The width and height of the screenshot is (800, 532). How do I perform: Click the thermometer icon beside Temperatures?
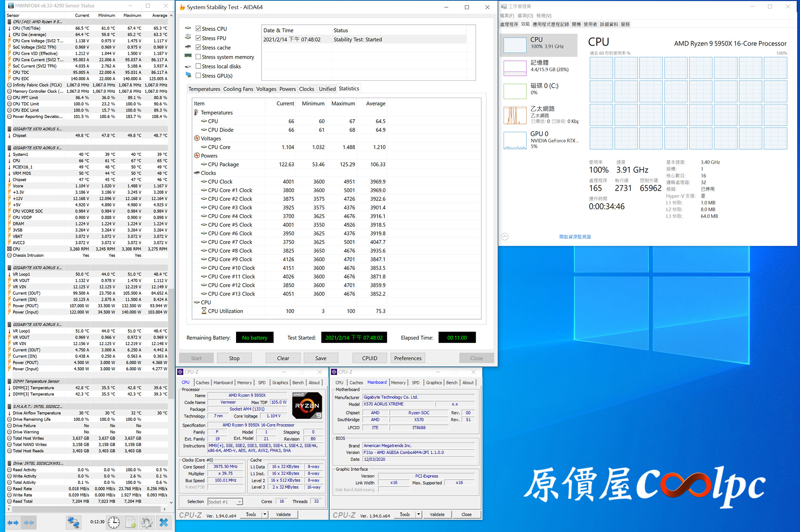pos(196,112)
